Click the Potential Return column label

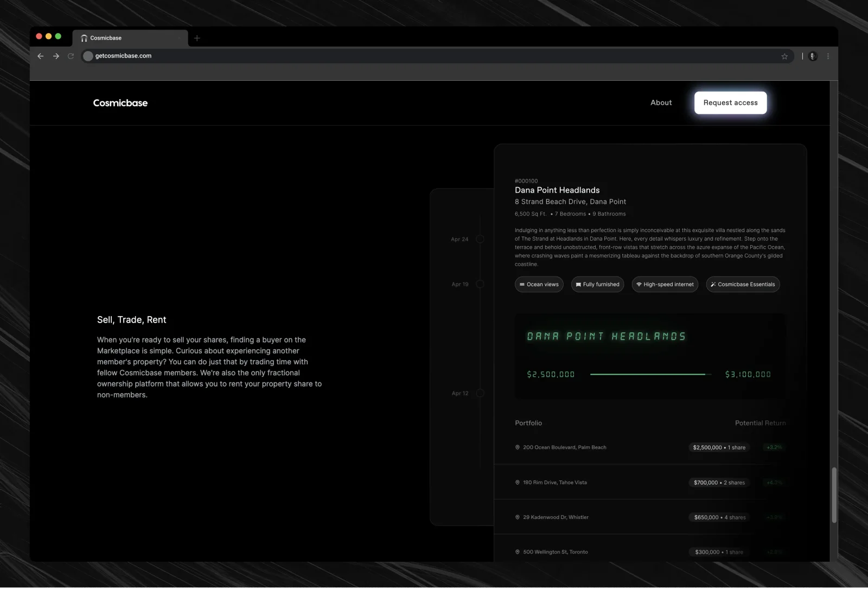760,423
